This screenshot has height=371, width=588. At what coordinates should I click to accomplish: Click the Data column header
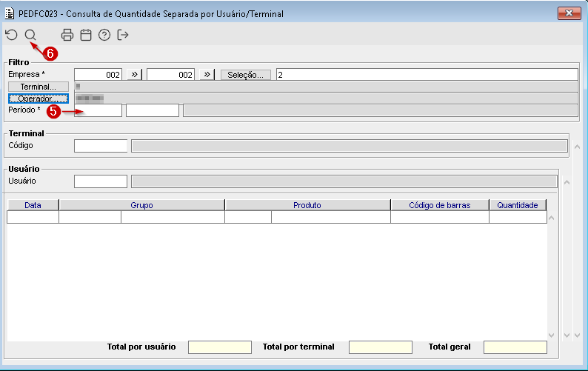pyautogui.click(x=33, y=205)
